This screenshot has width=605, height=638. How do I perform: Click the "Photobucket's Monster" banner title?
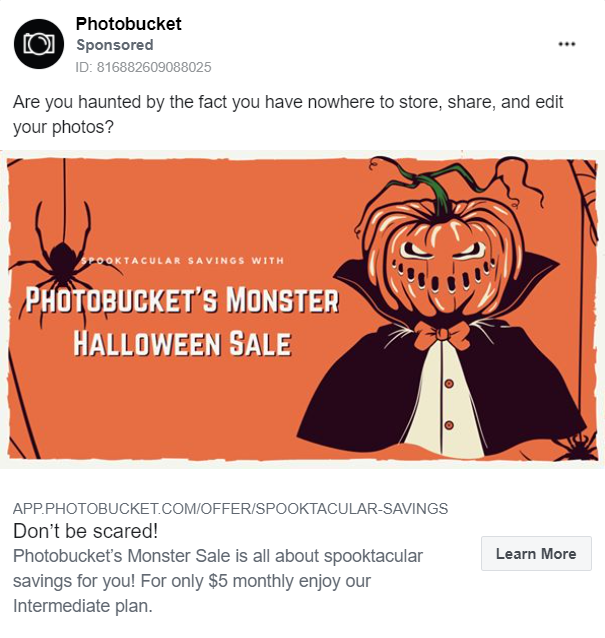[x=182, y=300]
